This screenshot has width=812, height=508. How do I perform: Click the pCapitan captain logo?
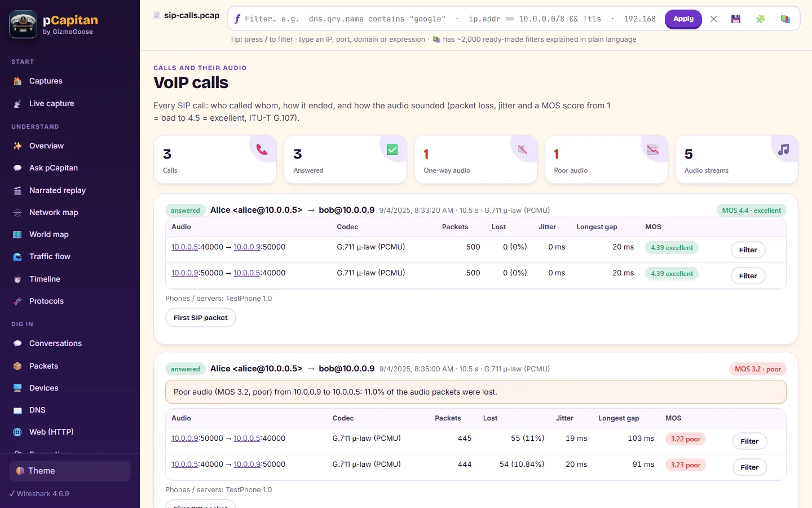tap(23, 24)
